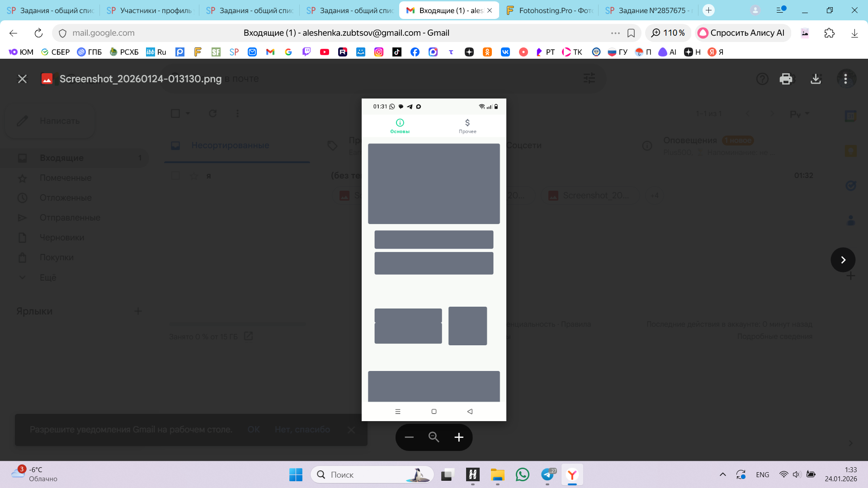
Task: Click the 110% zoom indicator
Action: click(x=668, y=33)
